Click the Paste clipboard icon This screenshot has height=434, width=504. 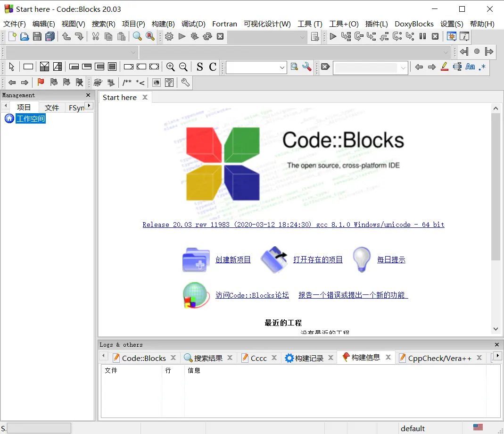coord(121,36)
